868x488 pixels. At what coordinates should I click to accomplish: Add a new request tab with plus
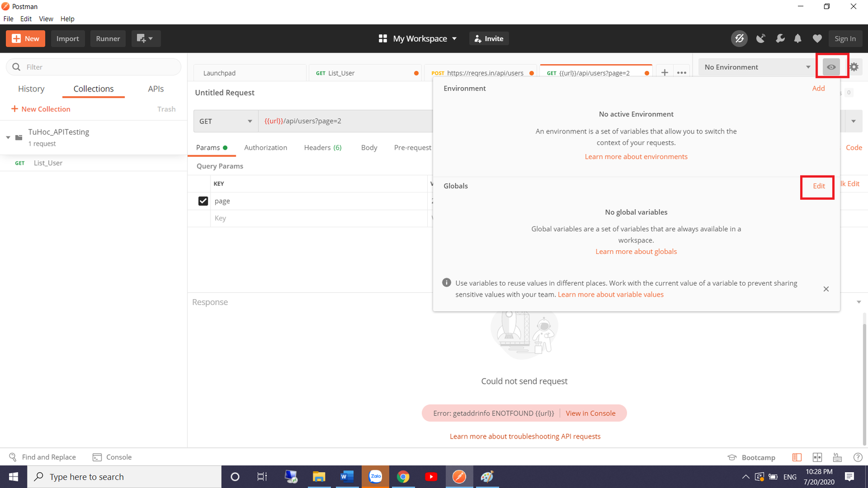coord(665,73)
